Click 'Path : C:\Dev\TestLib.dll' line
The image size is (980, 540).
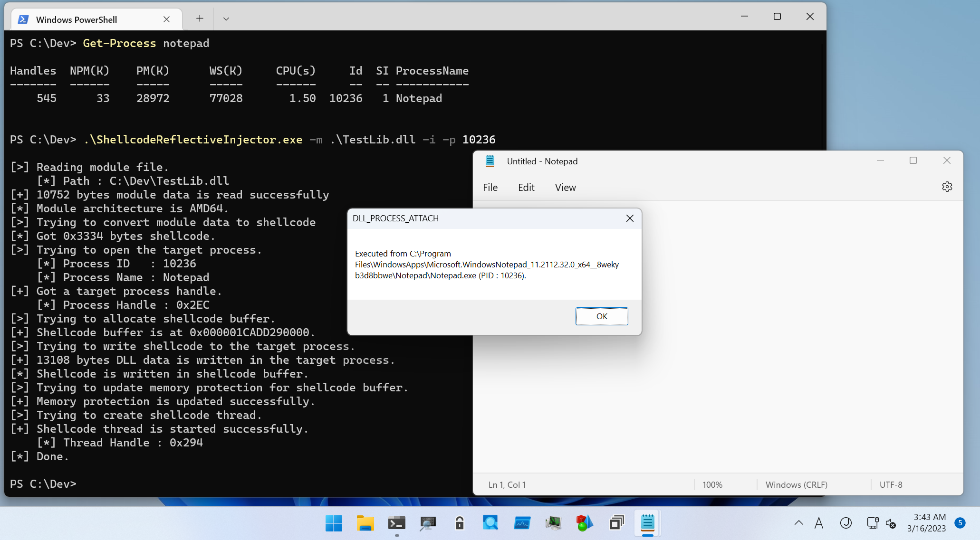pos(133,181)
